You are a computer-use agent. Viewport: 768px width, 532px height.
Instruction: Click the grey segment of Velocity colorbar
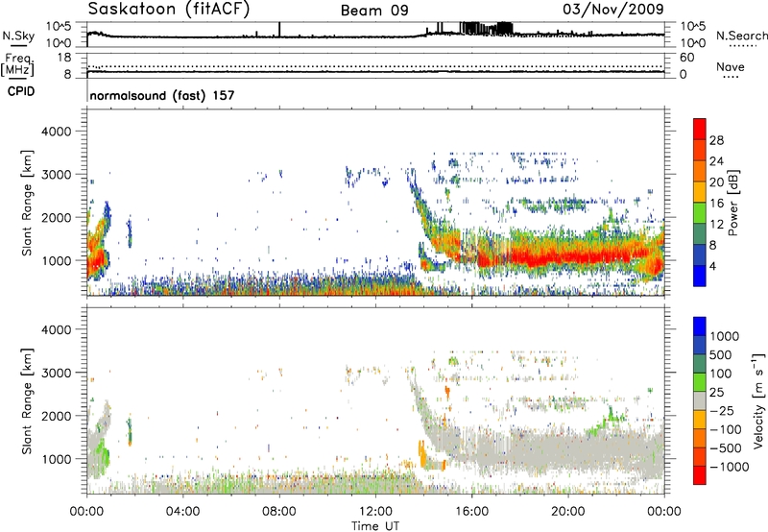pos(700,401)
